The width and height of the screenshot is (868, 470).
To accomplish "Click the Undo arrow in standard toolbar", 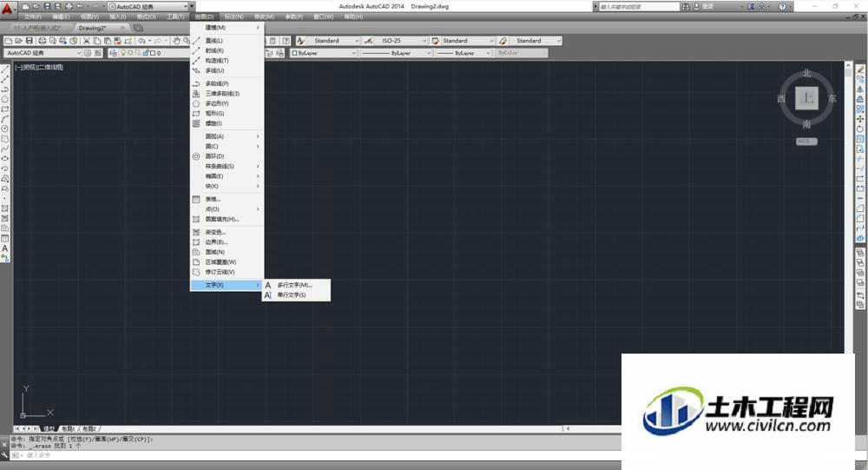I will coord(141,41).
